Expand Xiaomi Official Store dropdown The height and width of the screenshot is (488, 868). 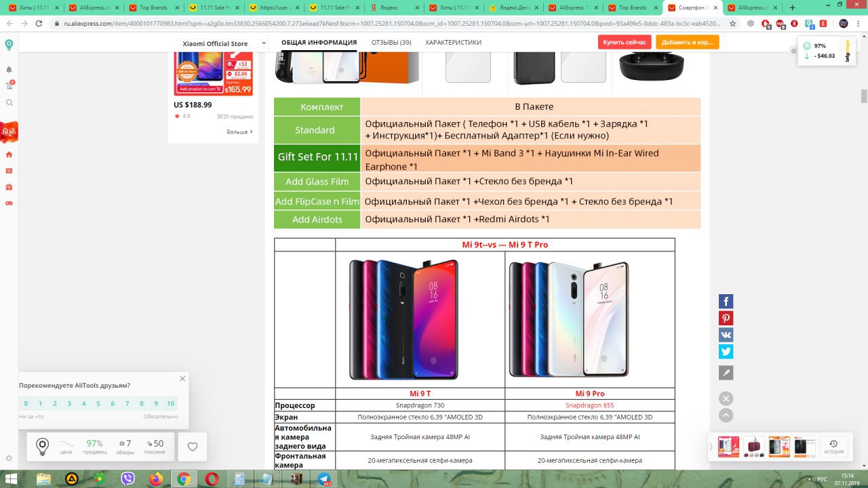pyautogui.click(x=264, y=44)
